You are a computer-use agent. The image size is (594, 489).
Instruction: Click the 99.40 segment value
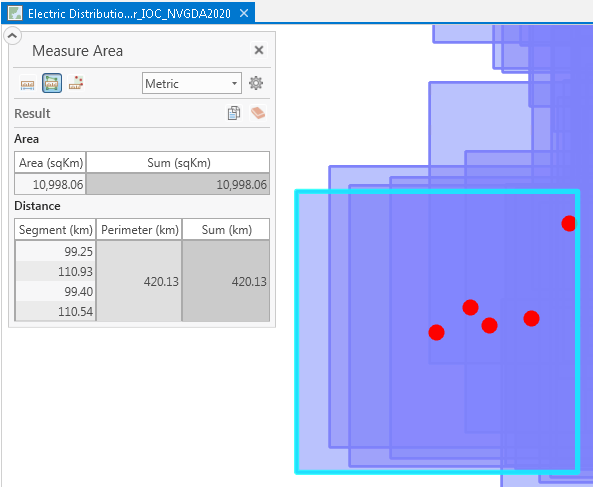point(55,291)
